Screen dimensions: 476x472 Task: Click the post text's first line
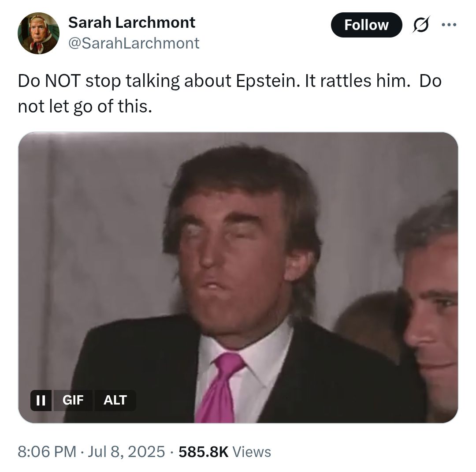(x=230, y=81)
